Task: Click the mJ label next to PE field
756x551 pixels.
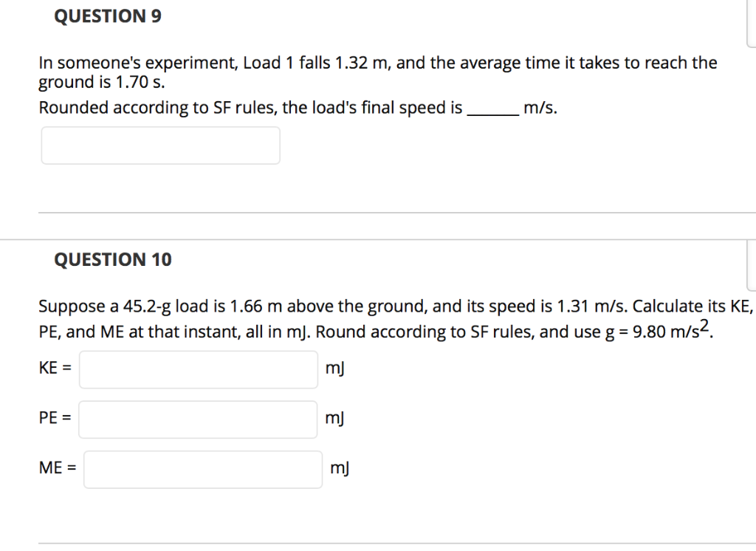Action: point(334,419)
